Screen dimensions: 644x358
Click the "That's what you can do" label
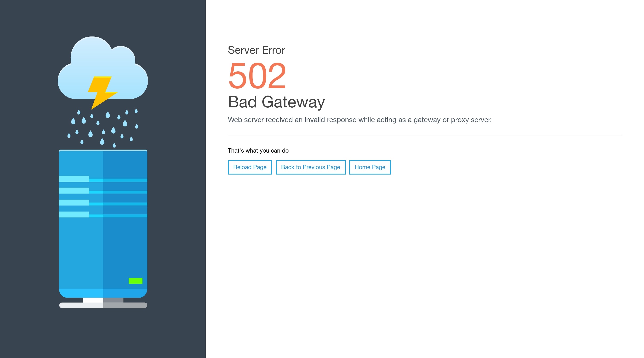[x=258, y=151]
